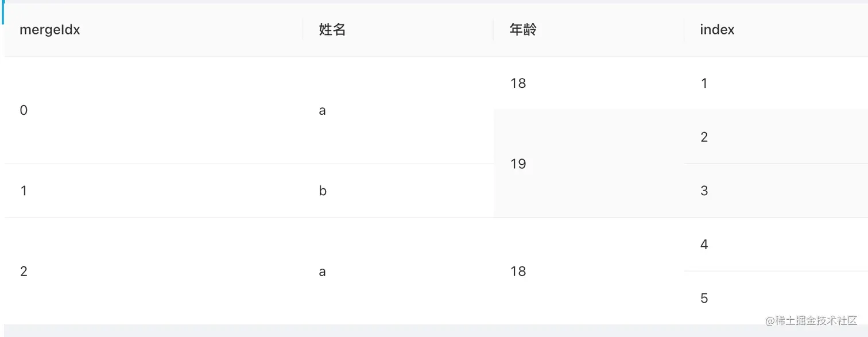Click the 姓名 column header
This screenshot has width=868, height=337.
click(x=398, y=30)
